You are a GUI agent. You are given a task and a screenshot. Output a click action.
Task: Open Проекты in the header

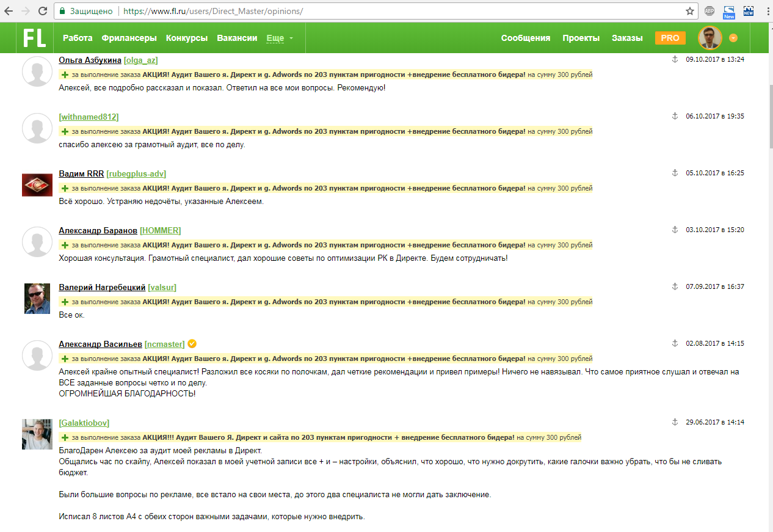coord(581,38)
